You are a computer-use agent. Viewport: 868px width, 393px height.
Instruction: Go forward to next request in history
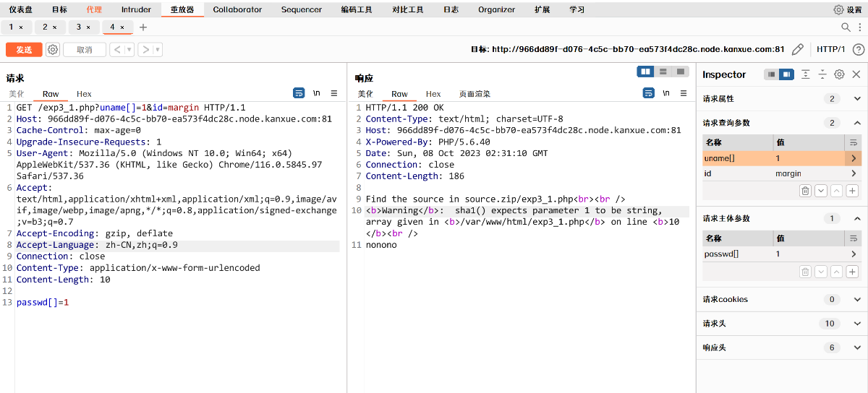[145, 50]
